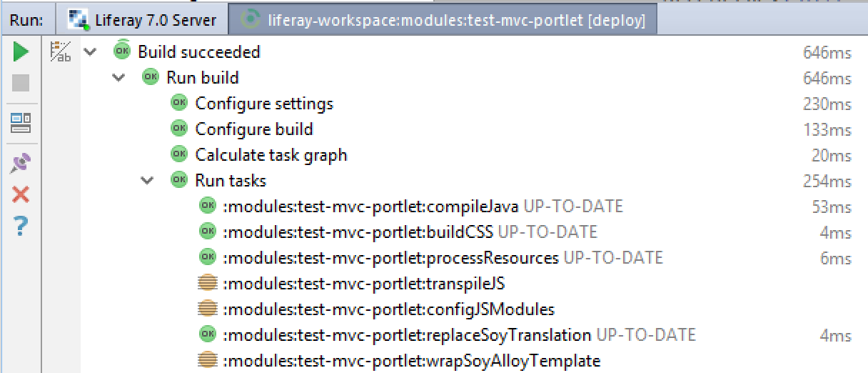Click OK status icon beside Calculate task graph
The image size is (868, 373).
(178, 154)
